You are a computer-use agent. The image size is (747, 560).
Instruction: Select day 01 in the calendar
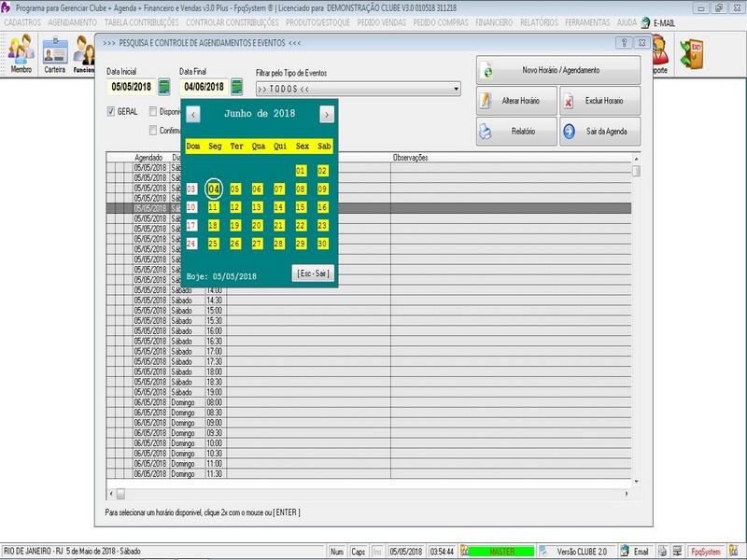pyautogui.click(x=301, y=171)
